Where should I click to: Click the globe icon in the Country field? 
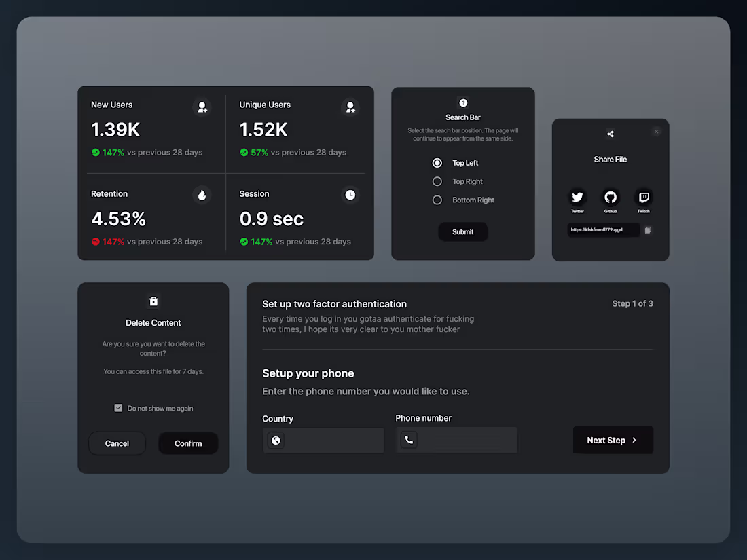pyautogui.click(x=276, y=440)
